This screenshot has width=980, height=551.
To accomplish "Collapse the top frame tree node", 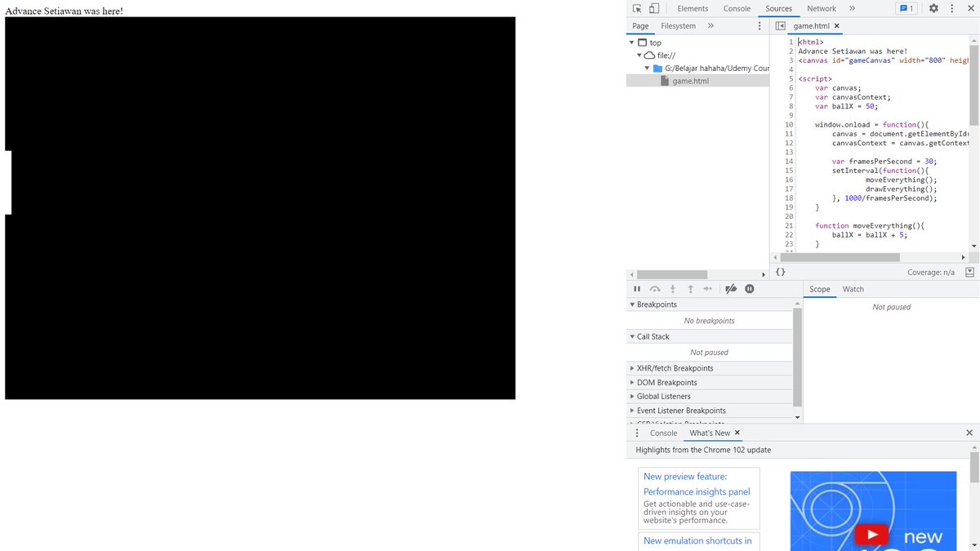I will click(631, 42).
